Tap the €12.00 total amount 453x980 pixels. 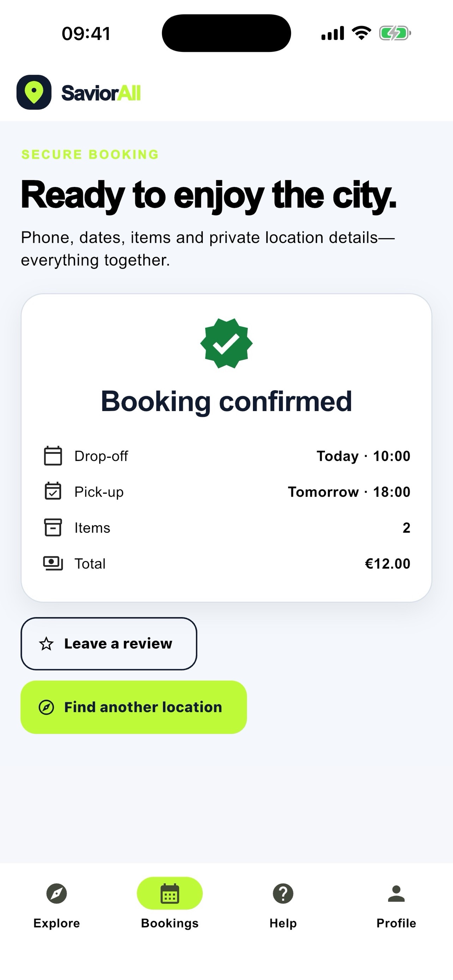pos(388,563)
